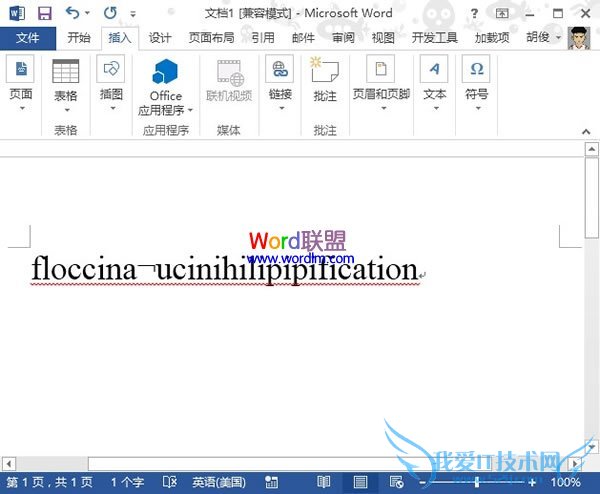This screenshot has height=494, width=600.
Task: Click the 符号 omega symbol icon
Action: click(x=476, y=69)
